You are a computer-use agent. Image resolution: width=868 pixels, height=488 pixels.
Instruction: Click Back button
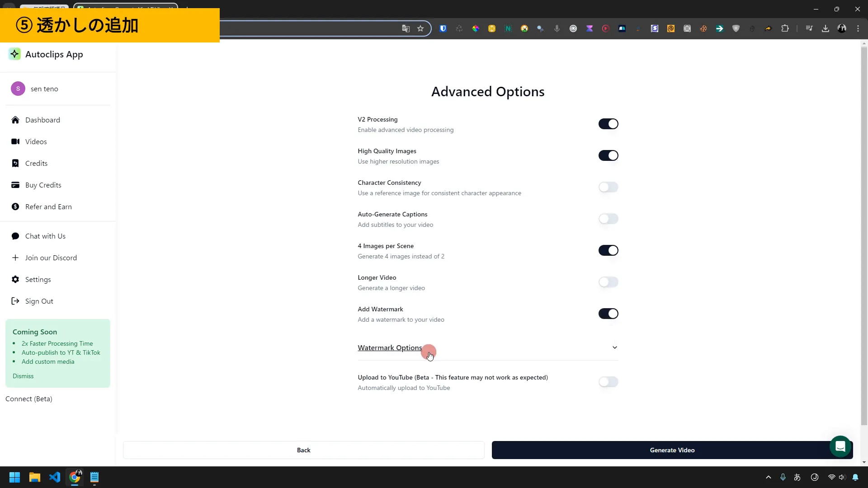pos(304,450)
